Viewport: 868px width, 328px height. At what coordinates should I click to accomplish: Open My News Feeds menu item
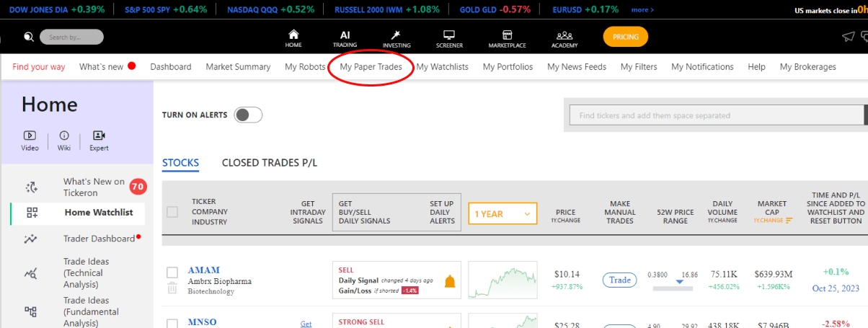tap(577, 66)
